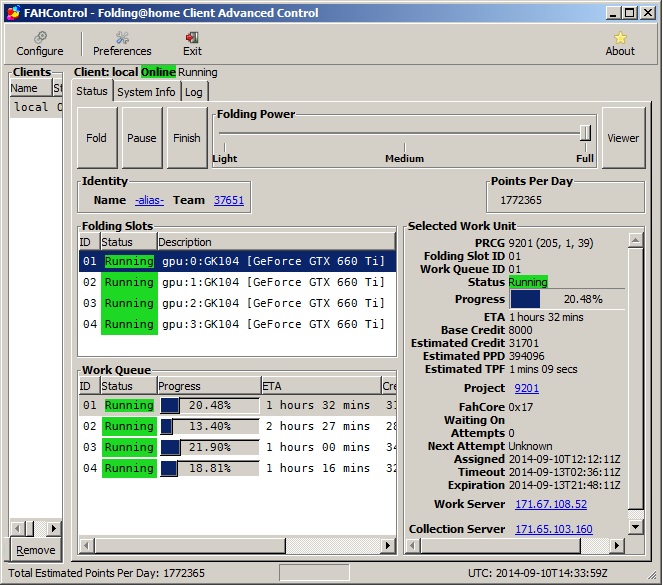
Task: Open Preferences from the toolbar
Action: [122, 44]
